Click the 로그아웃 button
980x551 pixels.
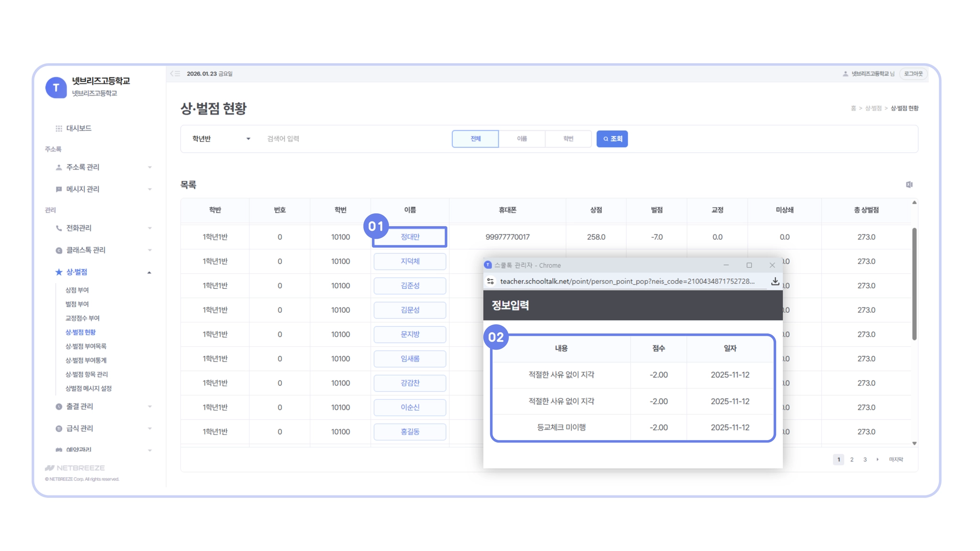[x=913, y=74]
